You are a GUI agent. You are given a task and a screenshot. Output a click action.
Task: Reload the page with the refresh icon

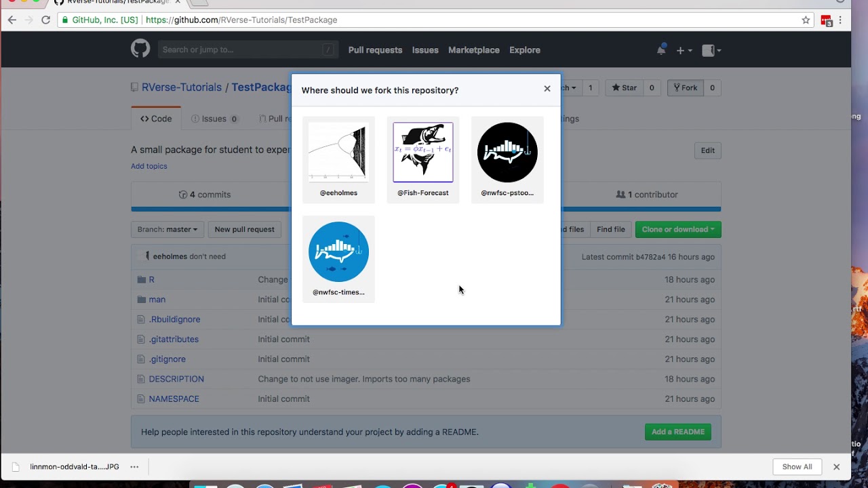click(x=45, y=20)
